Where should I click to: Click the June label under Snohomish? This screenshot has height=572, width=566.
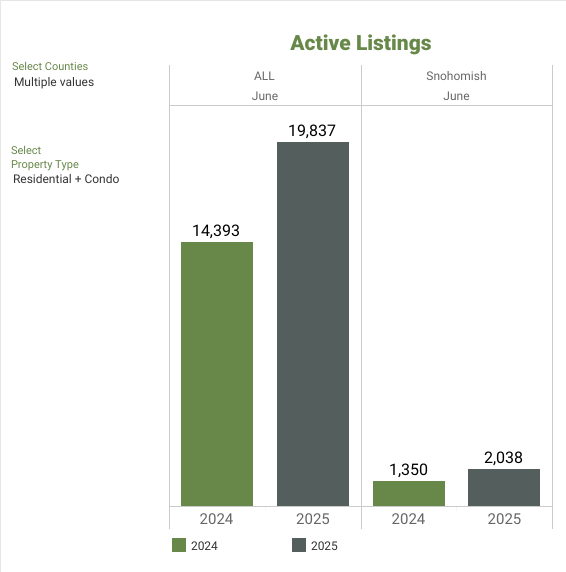[456, 96]
